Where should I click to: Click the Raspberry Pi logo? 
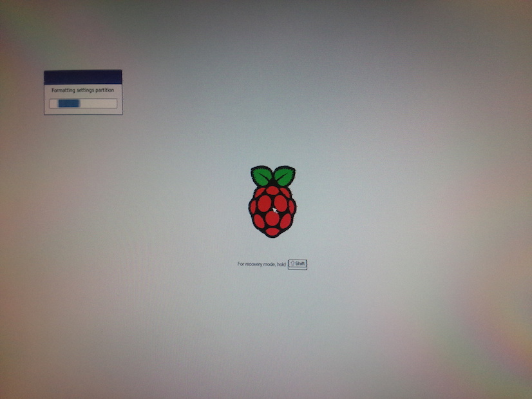(272, 201)
